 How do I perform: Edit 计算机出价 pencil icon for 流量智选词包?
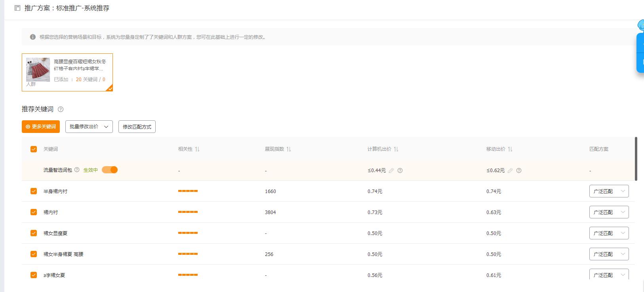click(x=391, y=171)
